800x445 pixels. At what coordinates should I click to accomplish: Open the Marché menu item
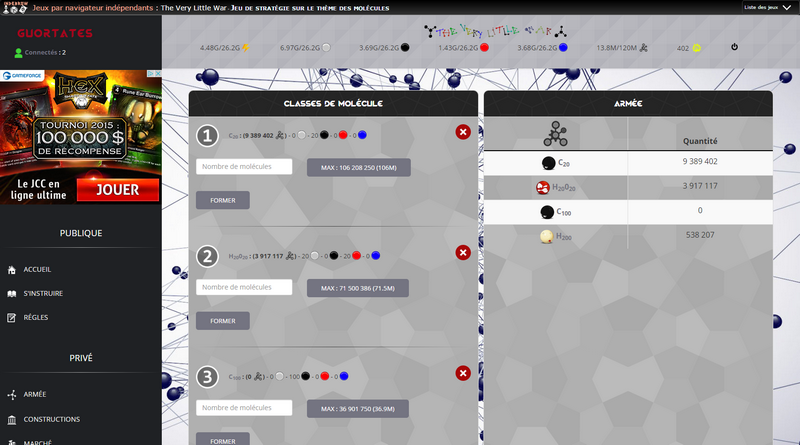coord(37,442)
